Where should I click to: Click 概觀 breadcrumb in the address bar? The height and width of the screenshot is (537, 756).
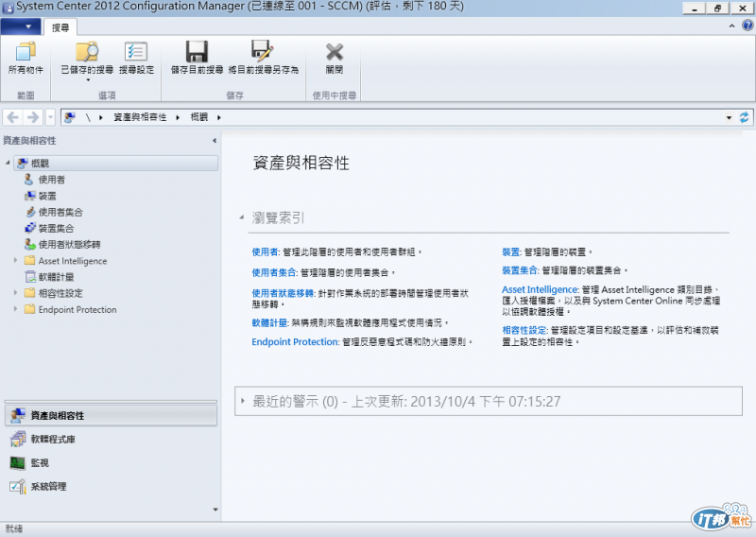click(x=199, y=117)
